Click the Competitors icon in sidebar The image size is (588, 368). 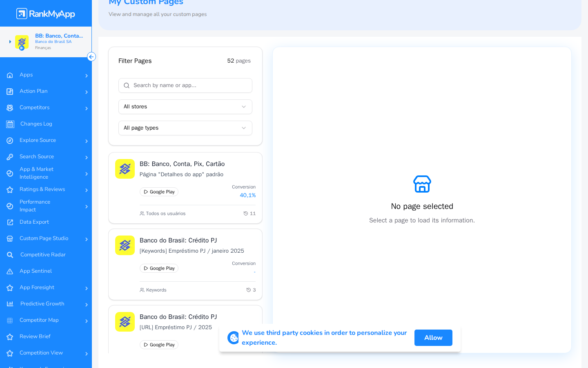(10, 108)
